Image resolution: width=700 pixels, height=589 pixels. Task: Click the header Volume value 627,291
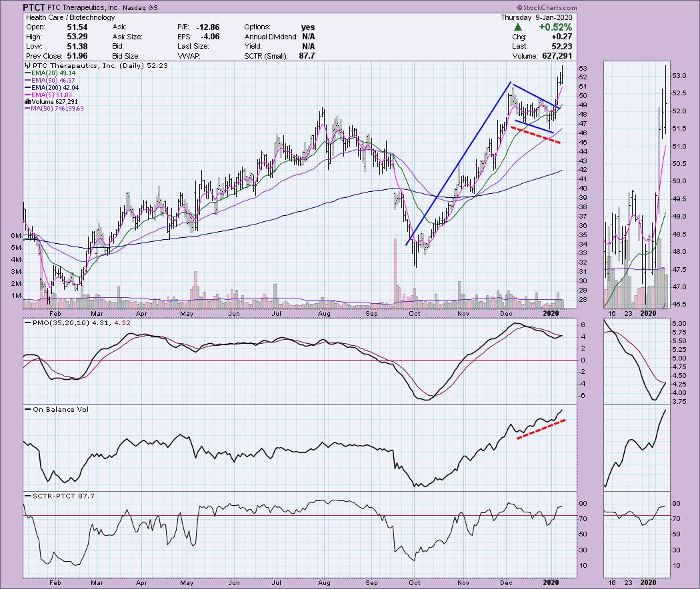click(x=556, y=56)
